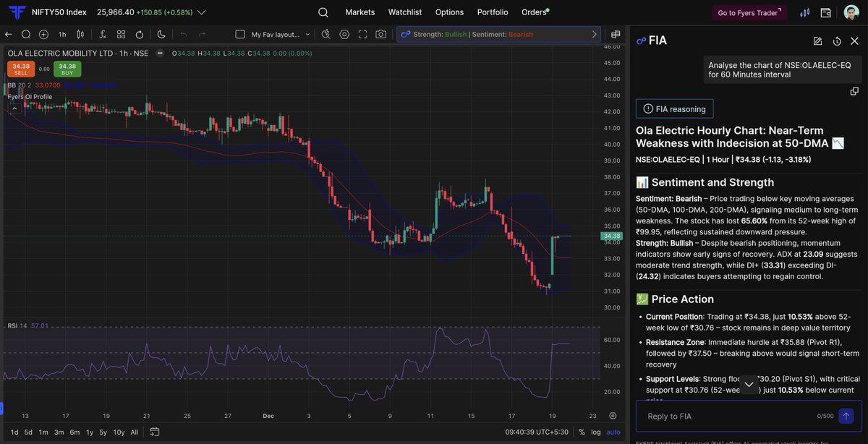Open the UTC+5:30 timezone menu

[535, 432]
